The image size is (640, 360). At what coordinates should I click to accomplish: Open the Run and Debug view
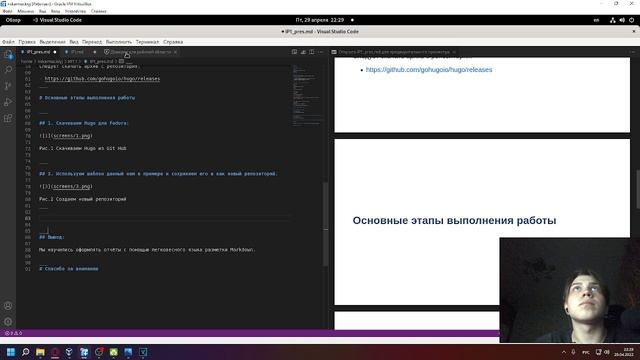click(8, 102)
